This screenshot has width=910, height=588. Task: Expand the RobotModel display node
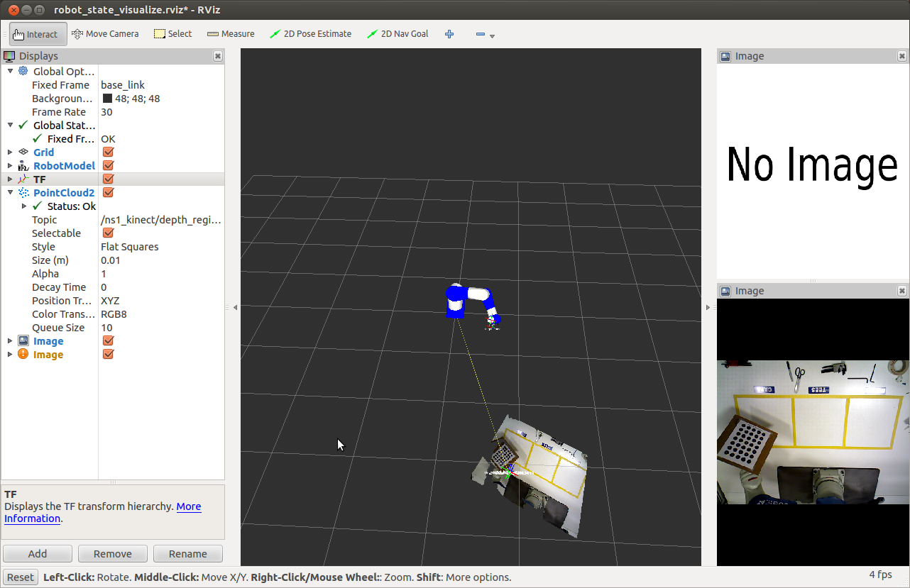click(x=10, y=166)
